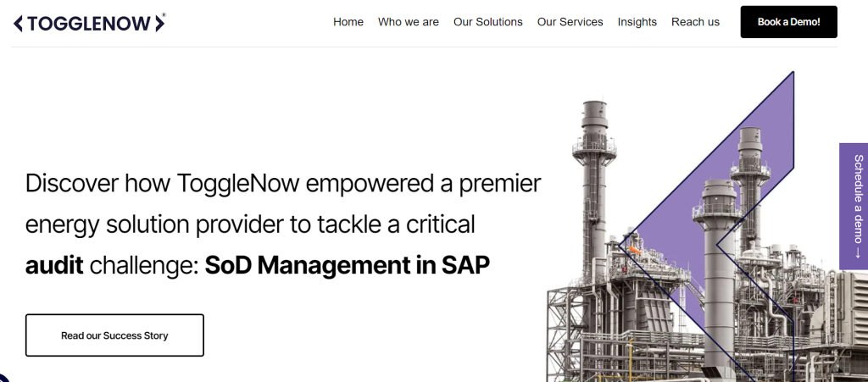
Task: Click the Discover how ToggleNow headline
Action: [283, 224]
